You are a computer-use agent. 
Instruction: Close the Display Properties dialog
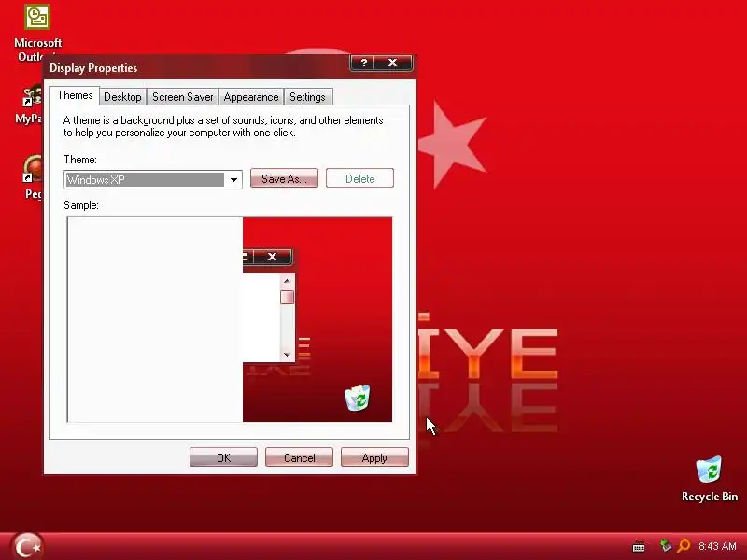tap(393, 63)
